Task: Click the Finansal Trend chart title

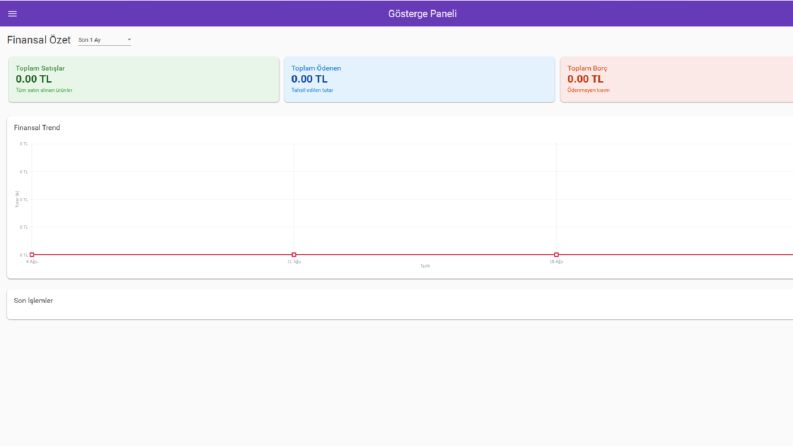Action: click(x=37, y=127)
